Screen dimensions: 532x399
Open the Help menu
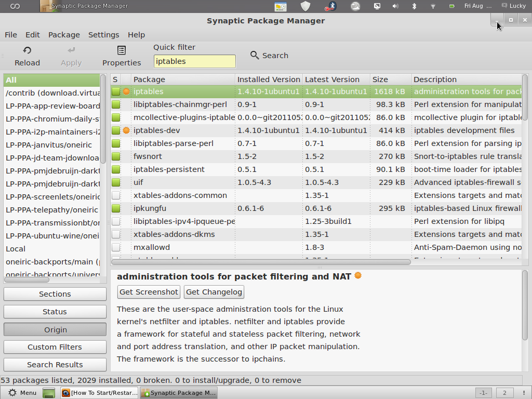click(137, 35)
